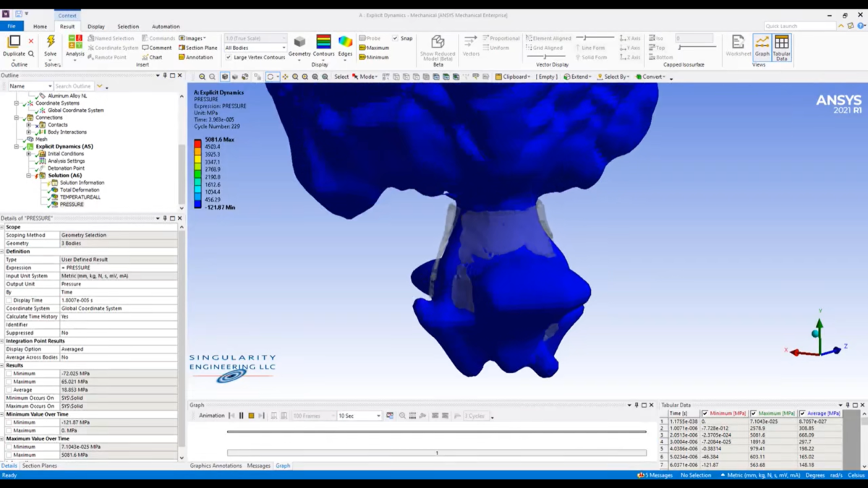Click the red X delete icon in Outline group
Screen dimensions: 868x488
pyautogui.click(x=31, y=41)
